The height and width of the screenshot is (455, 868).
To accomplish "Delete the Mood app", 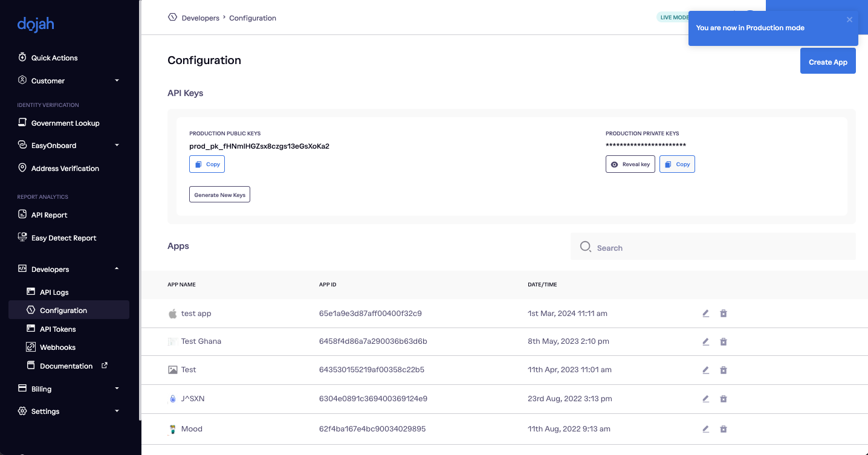I will [724, 429].
